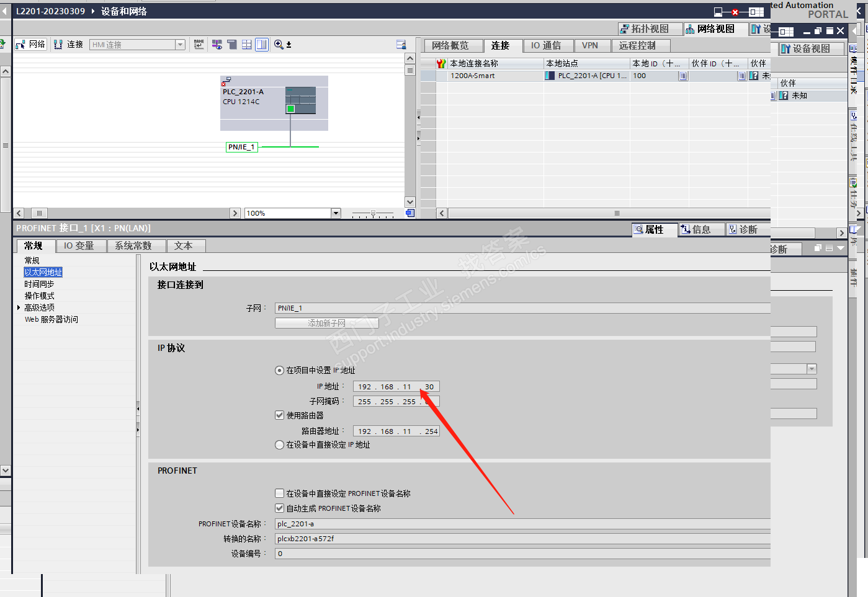Open the zoom options download arrow
The width and height of the screenshot is (868, 597).
point(289,45)
